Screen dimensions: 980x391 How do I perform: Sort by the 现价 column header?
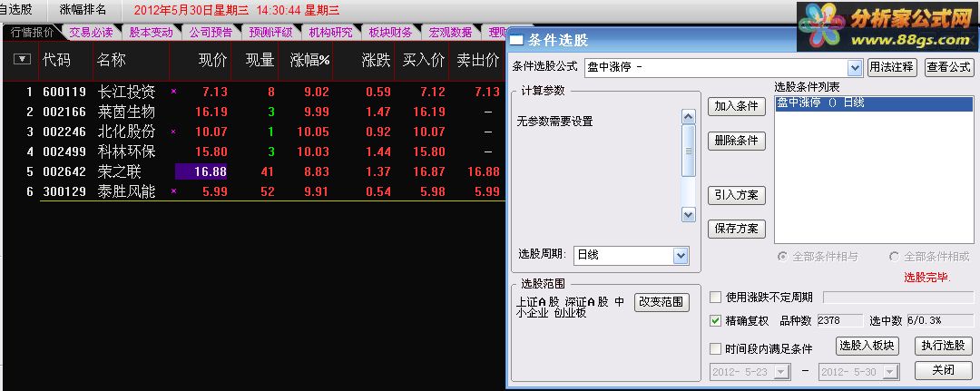tap(212, 60)
